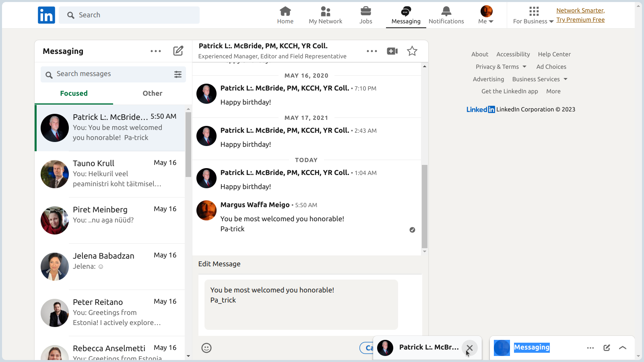This screenshot has height=362, width=644.
Task: Start a video meeting with Patrick
Action: tap(392, 51)
